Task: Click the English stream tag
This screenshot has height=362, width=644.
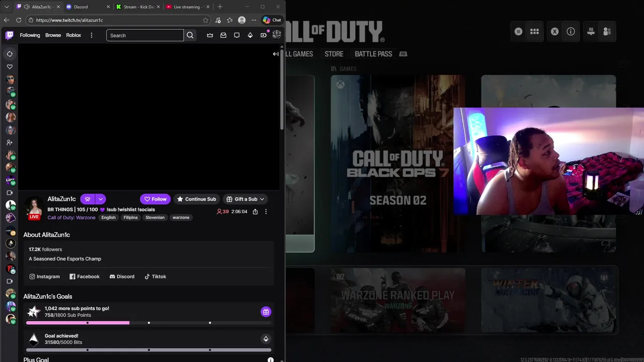Action: 108,218
